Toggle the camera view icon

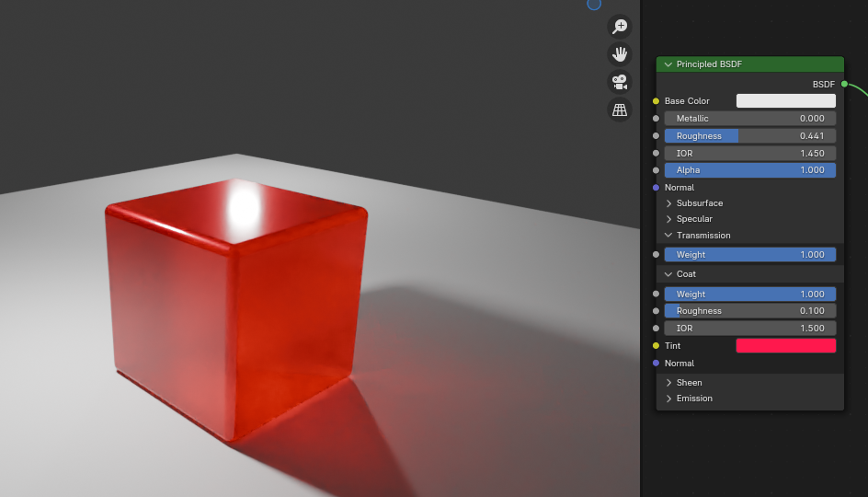click(x=620, y=82)
